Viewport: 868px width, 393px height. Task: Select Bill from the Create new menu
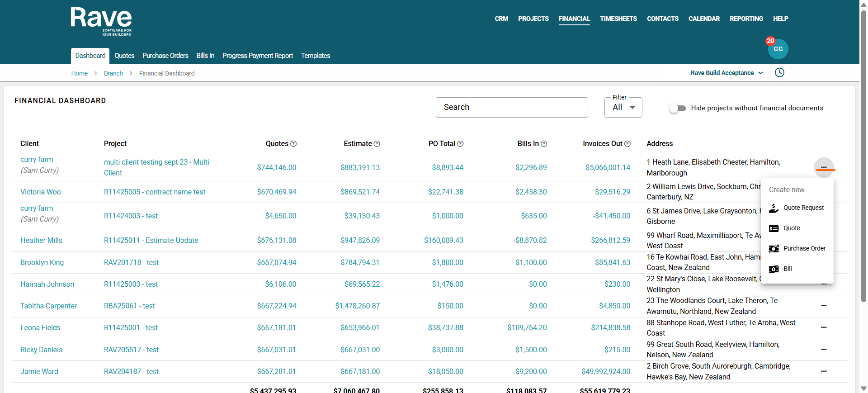(787, 269)
